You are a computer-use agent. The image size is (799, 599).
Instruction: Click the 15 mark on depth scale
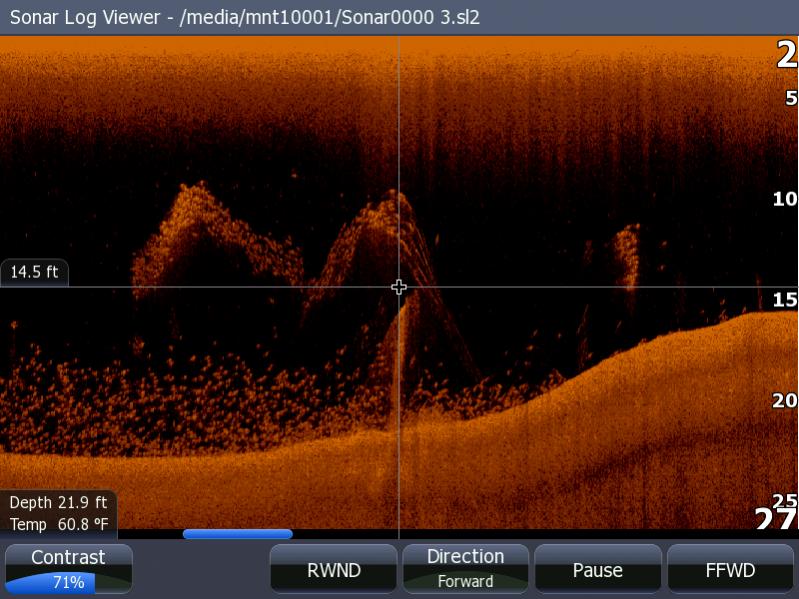pos(785,300)
